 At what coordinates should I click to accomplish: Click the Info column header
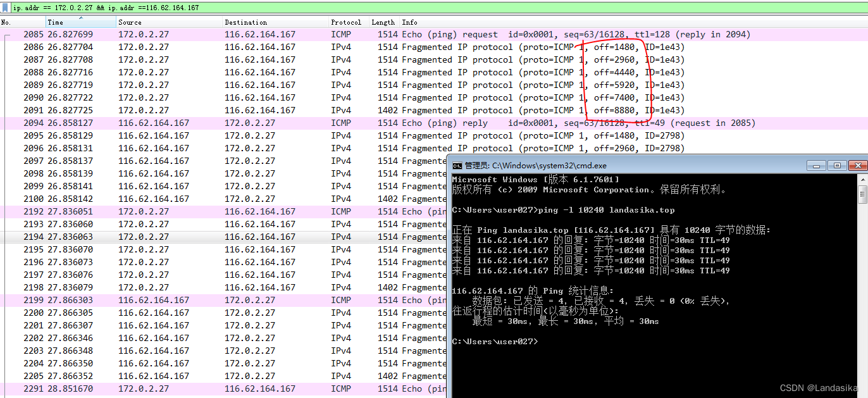634,22
